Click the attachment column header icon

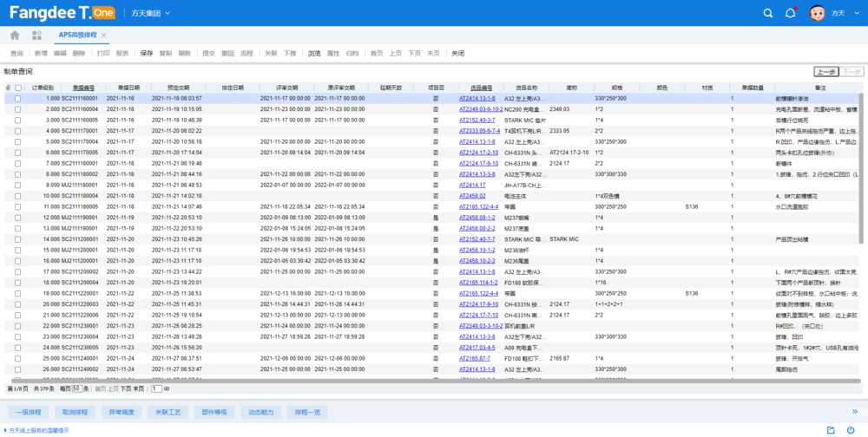coord(9,88)
